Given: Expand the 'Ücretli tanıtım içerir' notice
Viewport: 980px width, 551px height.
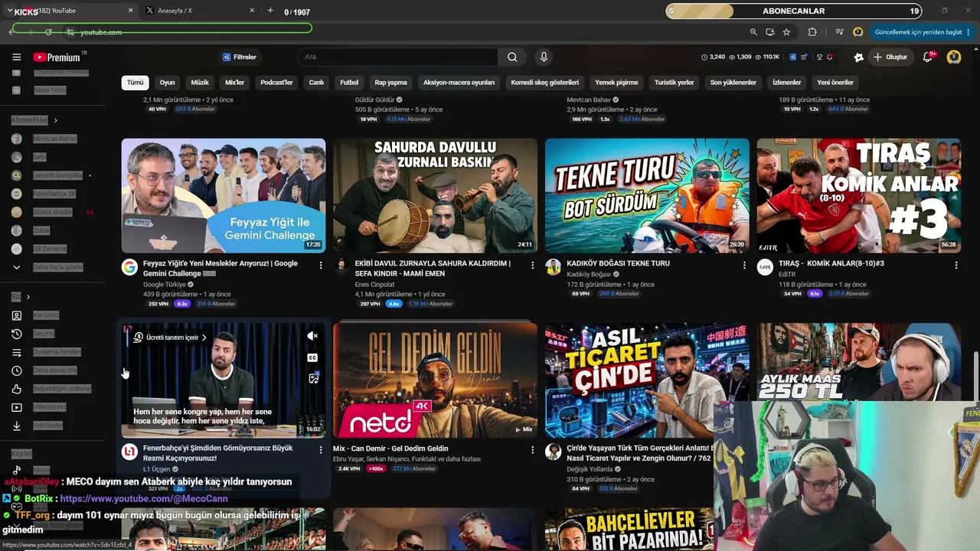Looking at the screenshot, I should [x=168, y=337].
